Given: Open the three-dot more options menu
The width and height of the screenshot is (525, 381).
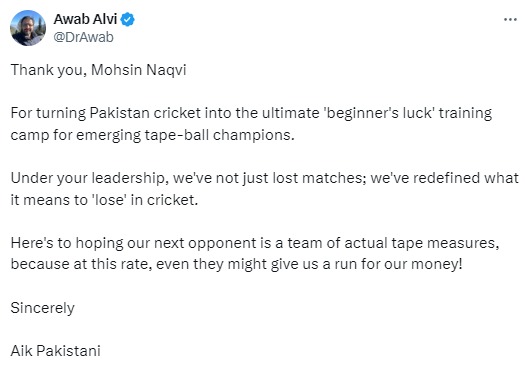Looking at the screenshot, I should click(x=510, y=20).
